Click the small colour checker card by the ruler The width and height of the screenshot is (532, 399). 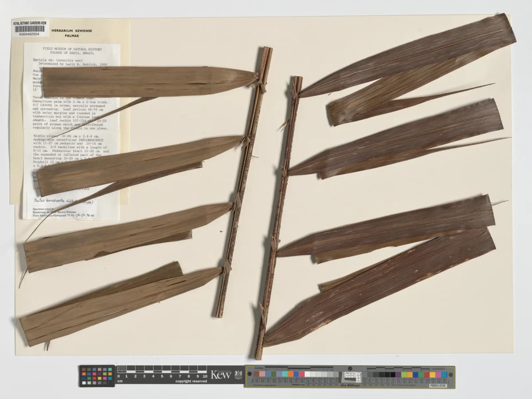pyautogui.click(x=97, y=376)
